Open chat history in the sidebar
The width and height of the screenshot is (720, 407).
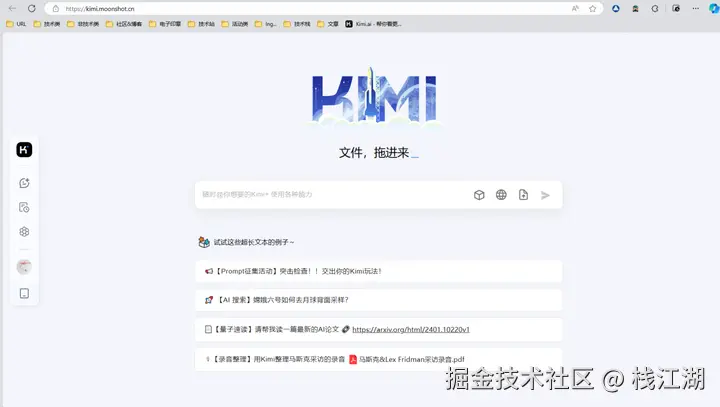[24, 208]
